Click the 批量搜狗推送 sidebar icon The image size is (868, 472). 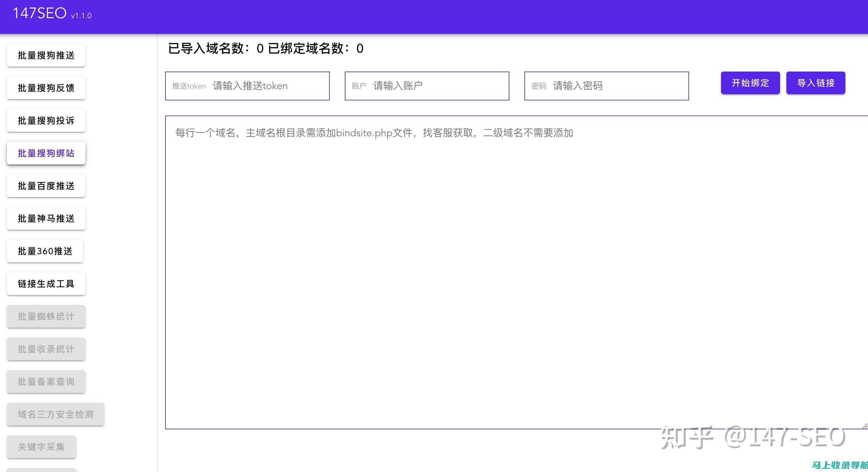pyautogui.click(x=46, y=55)
